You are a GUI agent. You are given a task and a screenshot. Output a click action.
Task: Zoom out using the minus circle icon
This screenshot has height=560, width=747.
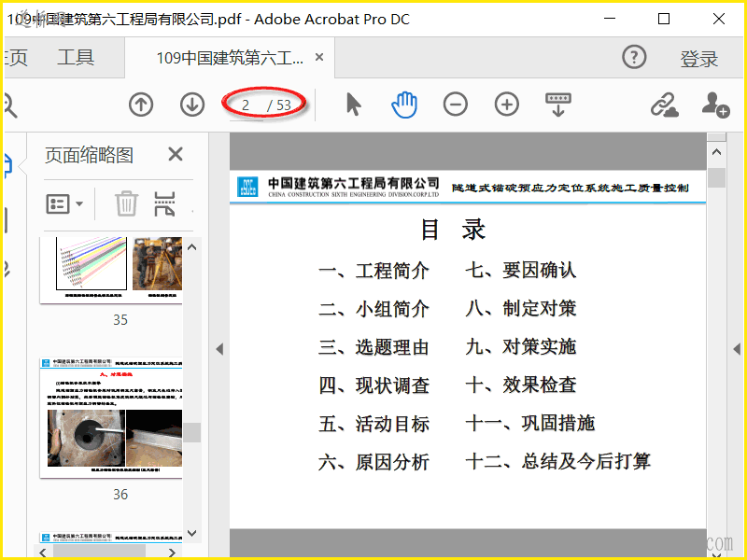click(x=456, y=105)
